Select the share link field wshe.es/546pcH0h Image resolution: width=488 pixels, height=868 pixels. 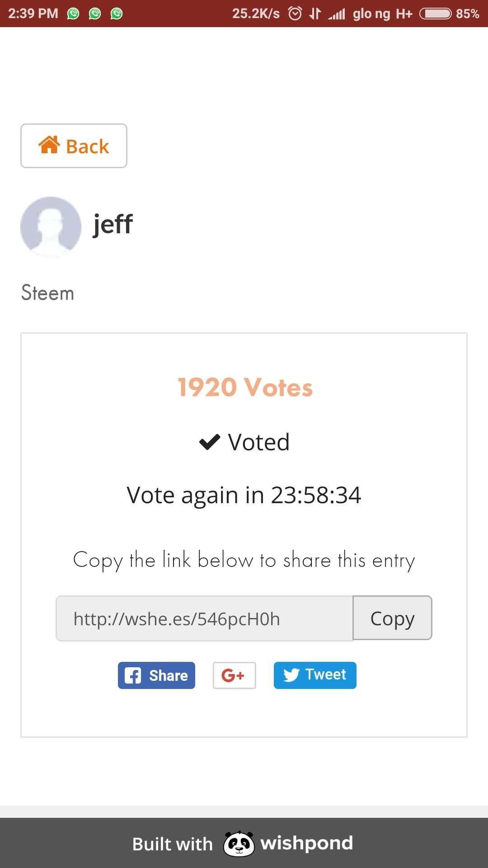(204, 618)
